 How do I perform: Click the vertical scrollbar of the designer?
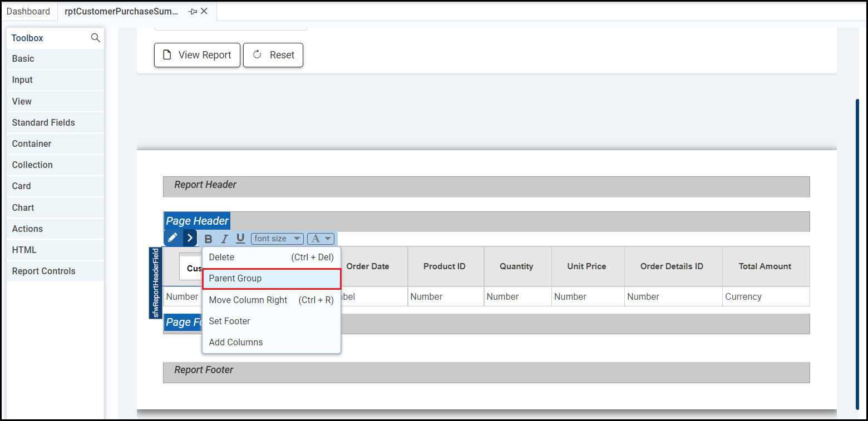[x=857, y=254]
